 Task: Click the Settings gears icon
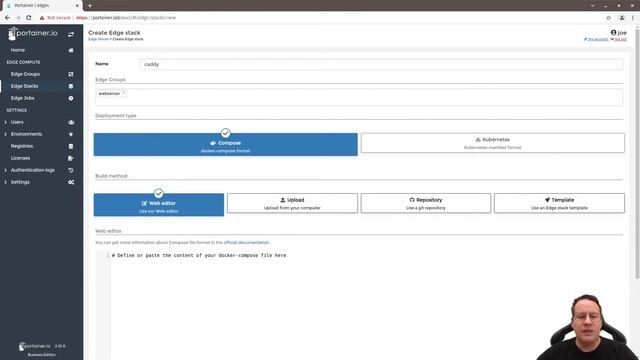click(71, 182)
